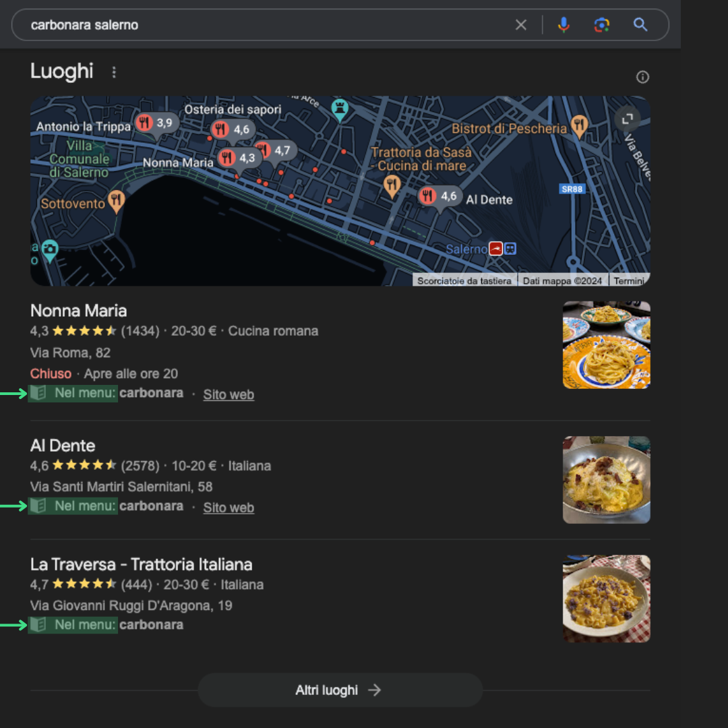
Task: Click the teal camera attraction marker on map
Action: click(x=50, y=251)
